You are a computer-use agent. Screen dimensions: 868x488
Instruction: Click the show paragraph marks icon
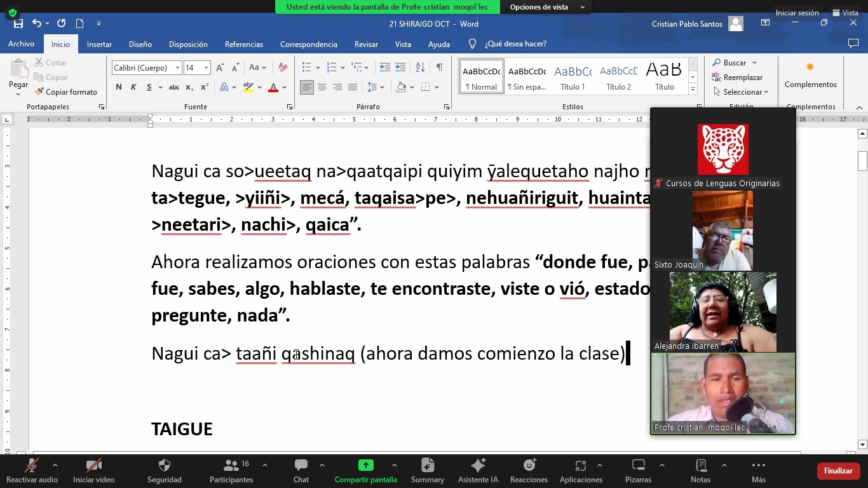tap(439, 67)
